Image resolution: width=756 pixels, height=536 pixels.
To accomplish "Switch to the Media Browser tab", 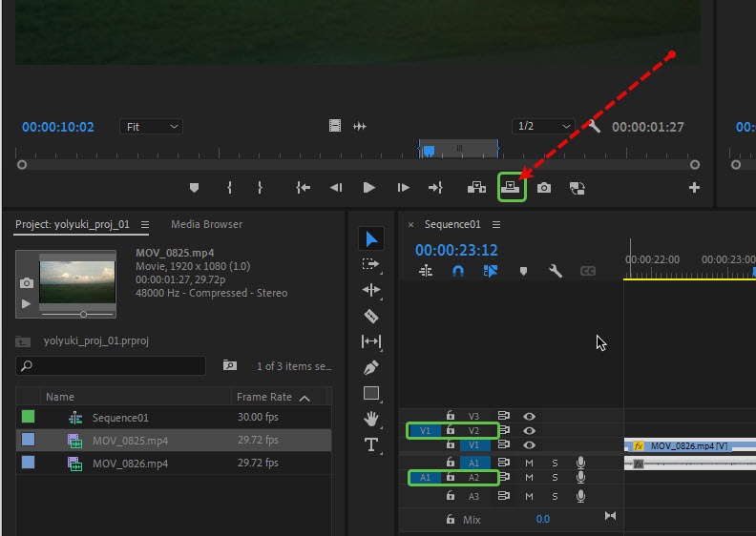I will 206,224.
